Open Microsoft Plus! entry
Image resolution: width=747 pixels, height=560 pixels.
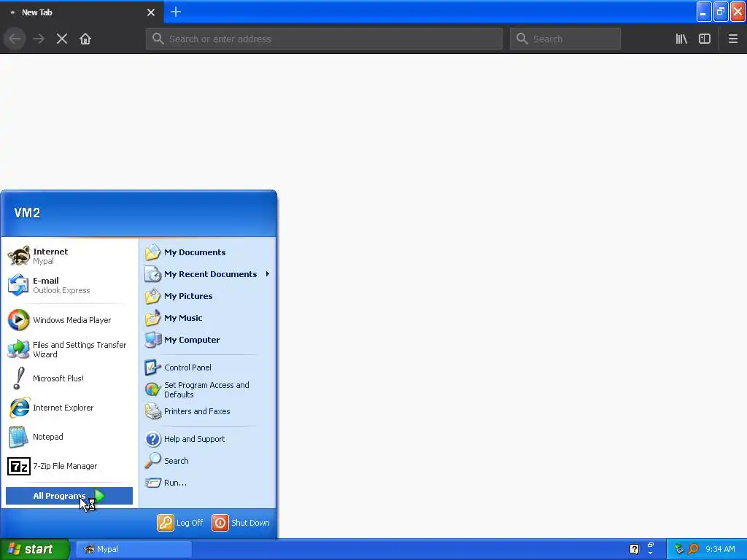69,378
